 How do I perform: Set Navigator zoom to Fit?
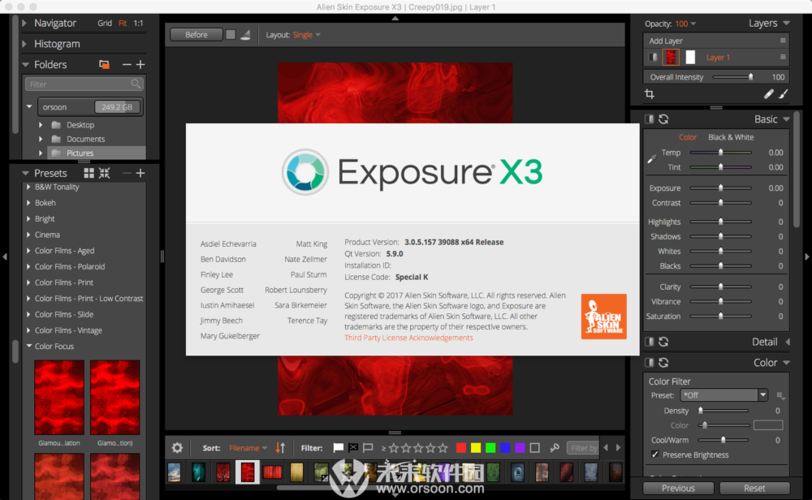click(x=122, y=23)
